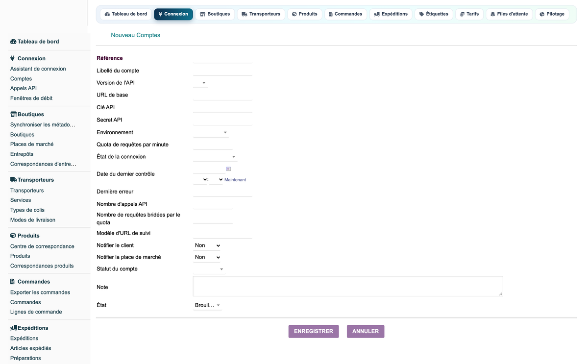Focus the Secret API field
Viewport: 588px width, 364px height.
222,120
